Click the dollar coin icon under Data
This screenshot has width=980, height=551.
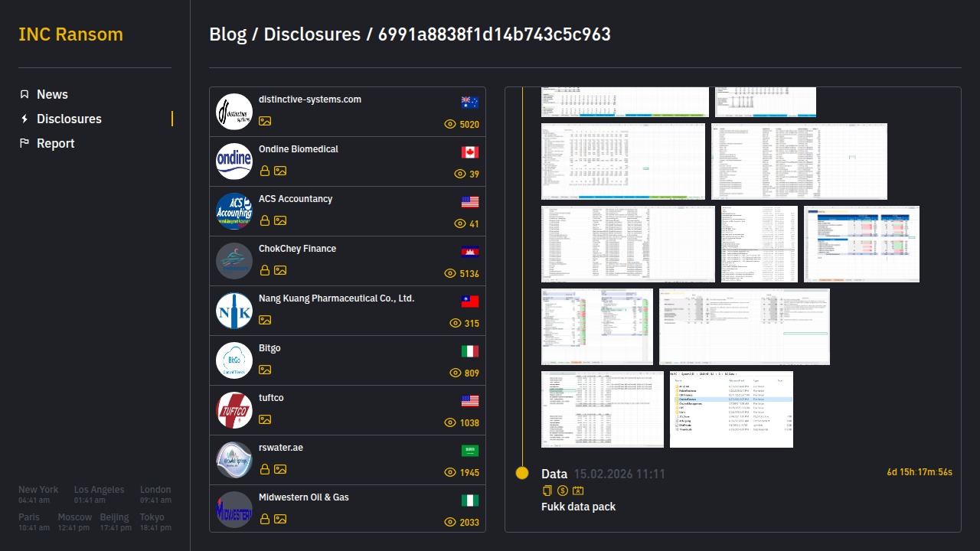[562, 491]
